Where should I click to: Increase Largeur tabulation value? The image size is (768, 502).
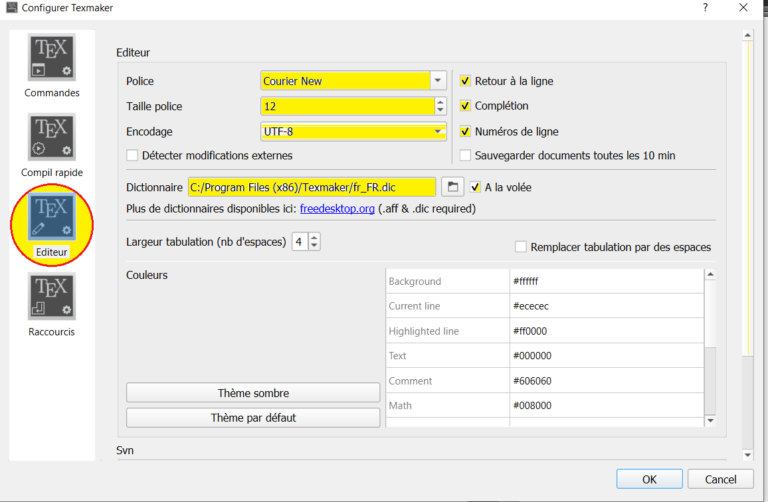(x=314, y=238)
